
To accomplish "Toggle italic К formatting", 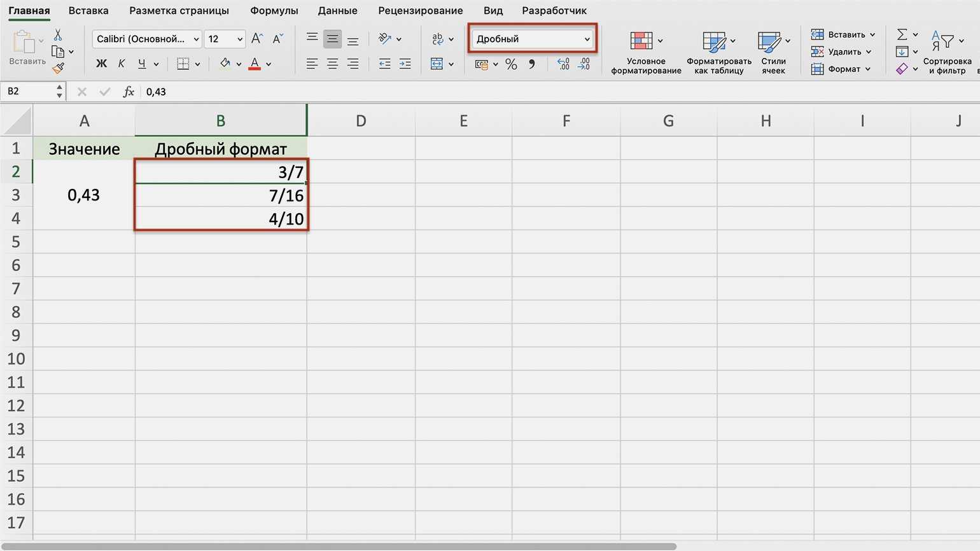I will [x=122, y=64].
